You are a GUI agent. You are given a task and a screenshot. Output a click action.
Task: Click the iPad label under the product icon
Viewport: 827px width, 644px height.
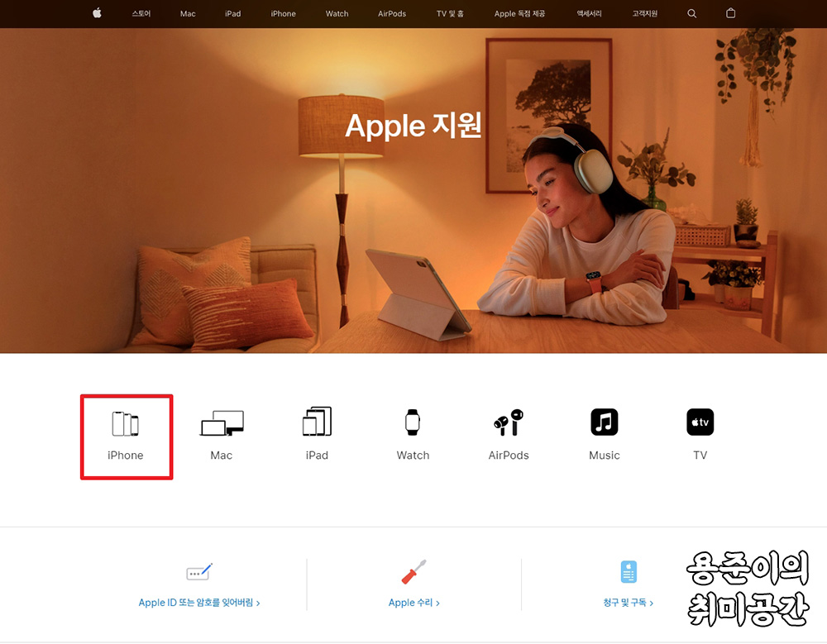click(317, 456)
